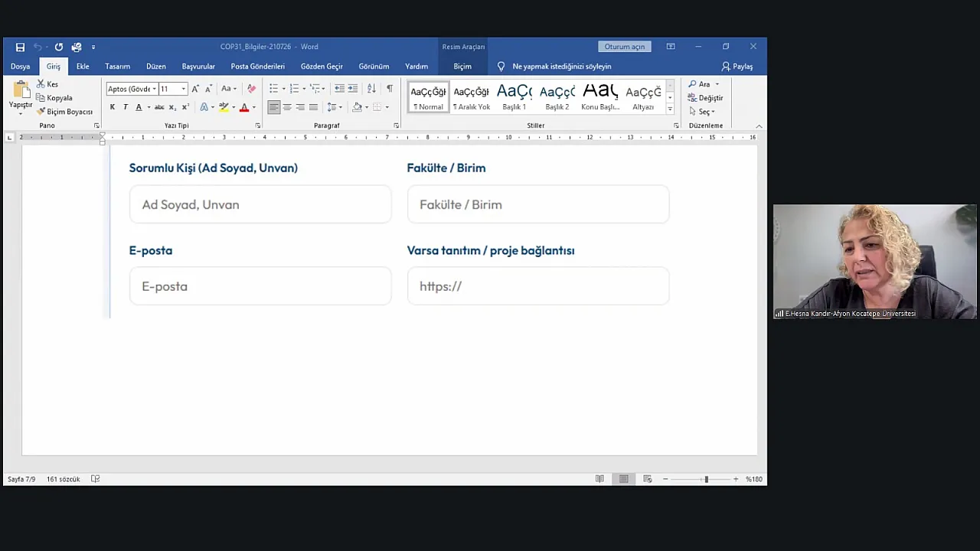This screenshot has height=551, width=980.
Task: Open the Seç selection dropdown
Action: (701, 112)
